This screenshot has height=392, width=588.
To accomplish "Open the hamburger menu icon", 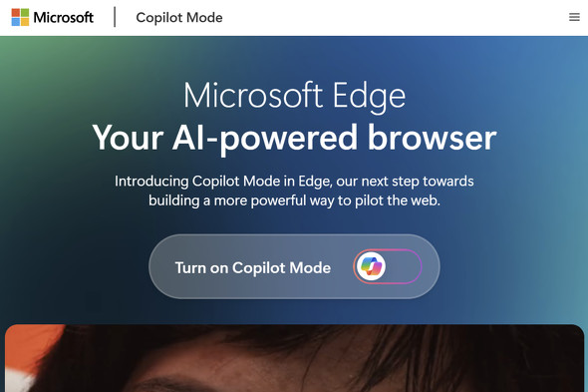I will tap(574, 17).
